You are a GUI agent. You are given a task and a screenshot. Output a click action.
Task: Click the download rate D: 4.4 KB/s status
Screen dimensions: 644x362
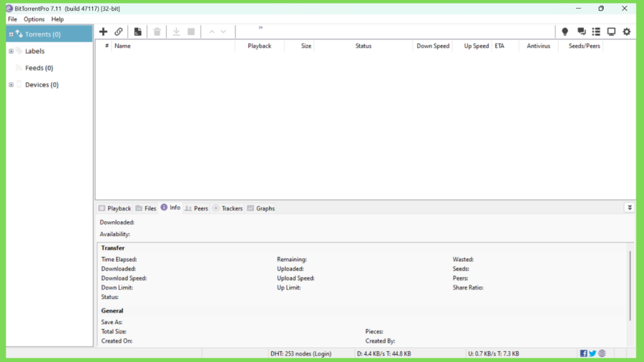(x=384, y=353)
